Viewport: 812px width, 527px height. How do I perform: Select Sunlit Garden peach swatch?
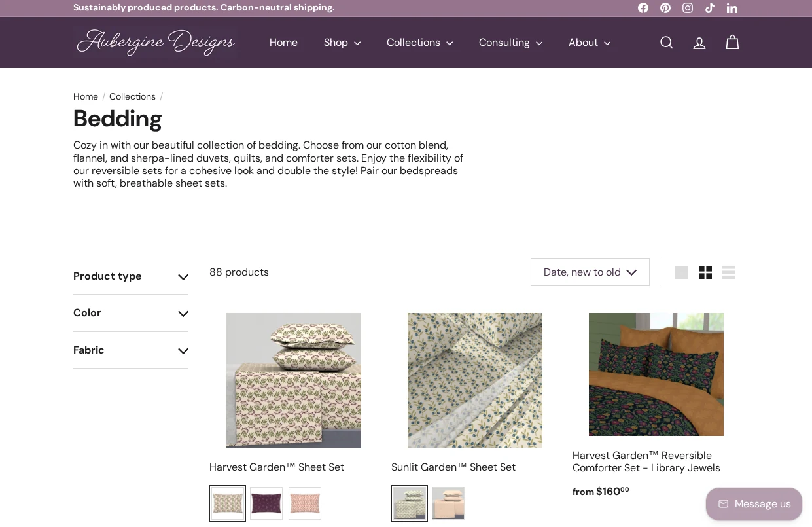tap(448, 503)
